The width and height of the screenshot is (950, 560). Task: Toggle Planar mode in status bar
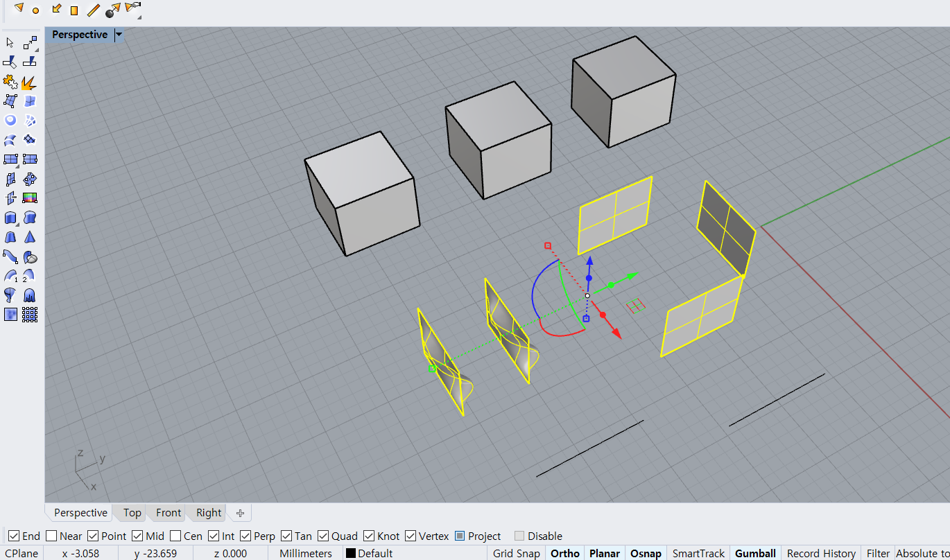pos(605,553)
